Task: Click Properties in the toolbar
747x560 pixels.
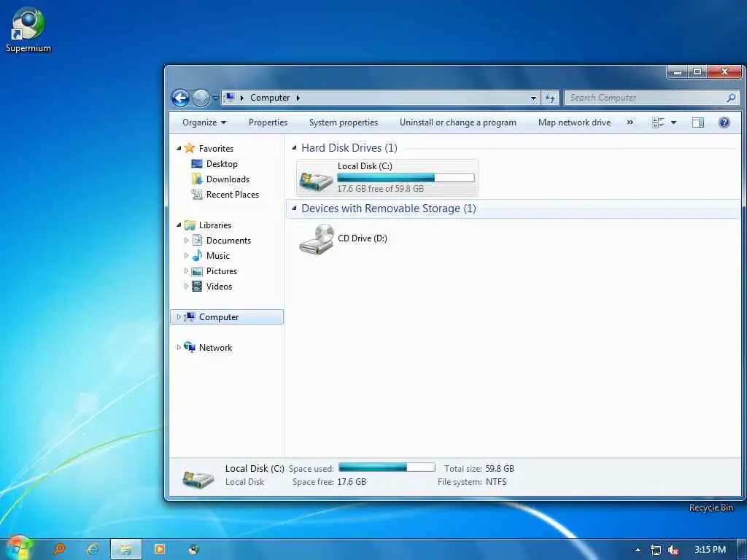Action: click(268, 122)
